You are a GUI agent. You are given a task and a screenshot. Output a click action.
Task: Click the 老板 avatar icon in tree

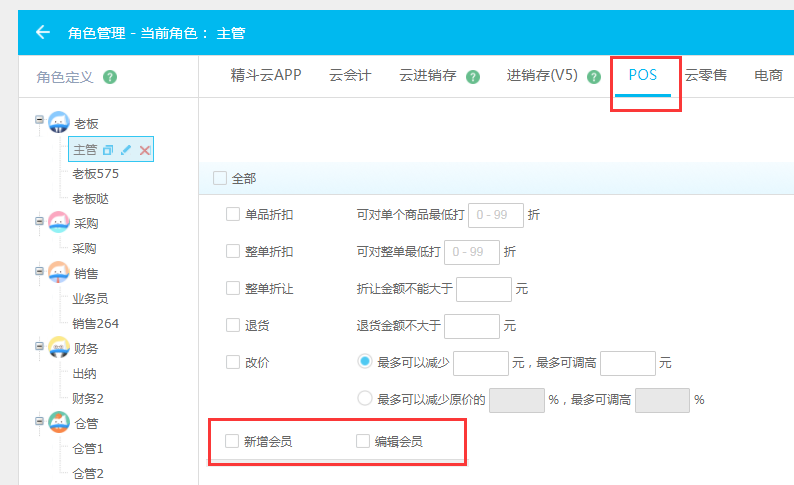click(59, 123)
